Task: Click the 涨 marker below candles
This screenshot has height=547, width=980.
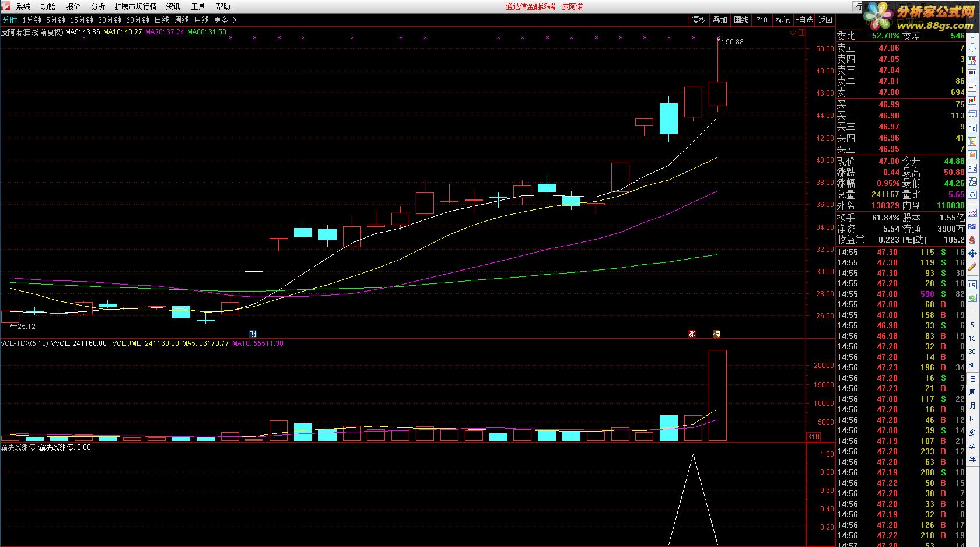Action: tap(692, 334)
